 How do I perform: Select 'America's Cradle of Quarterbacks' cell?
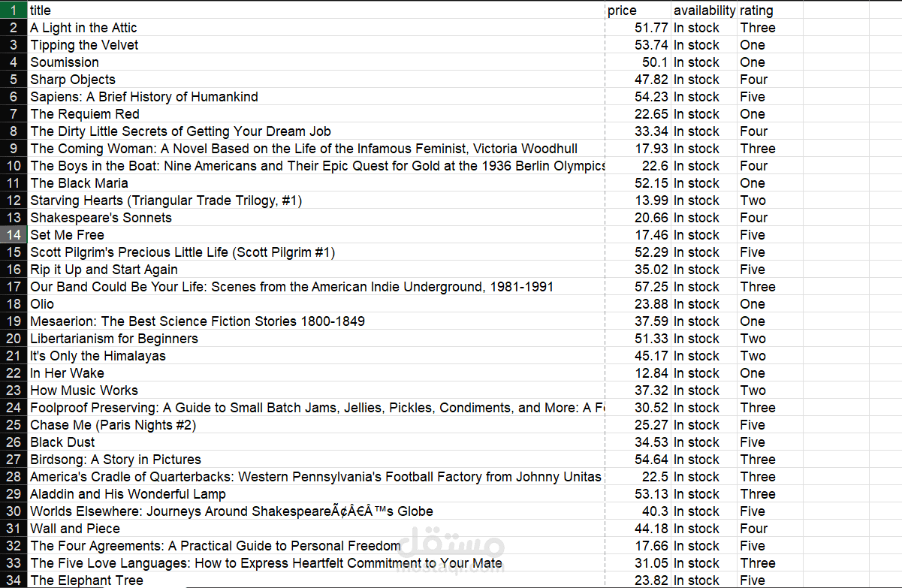317,477
